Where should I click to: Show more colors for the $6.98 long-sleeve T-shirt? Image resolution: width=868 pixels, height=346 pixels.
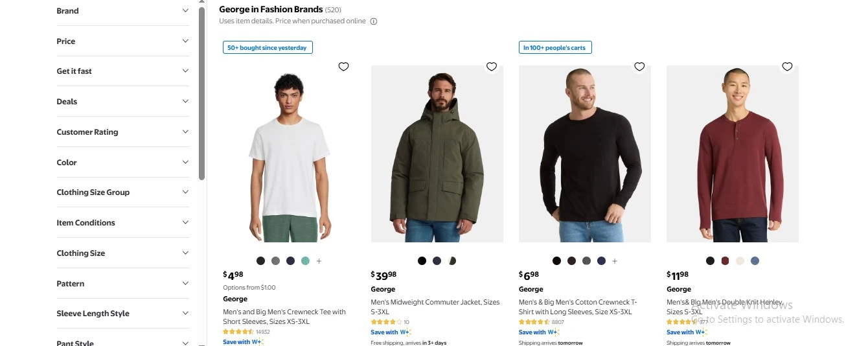tap(615, 261)
